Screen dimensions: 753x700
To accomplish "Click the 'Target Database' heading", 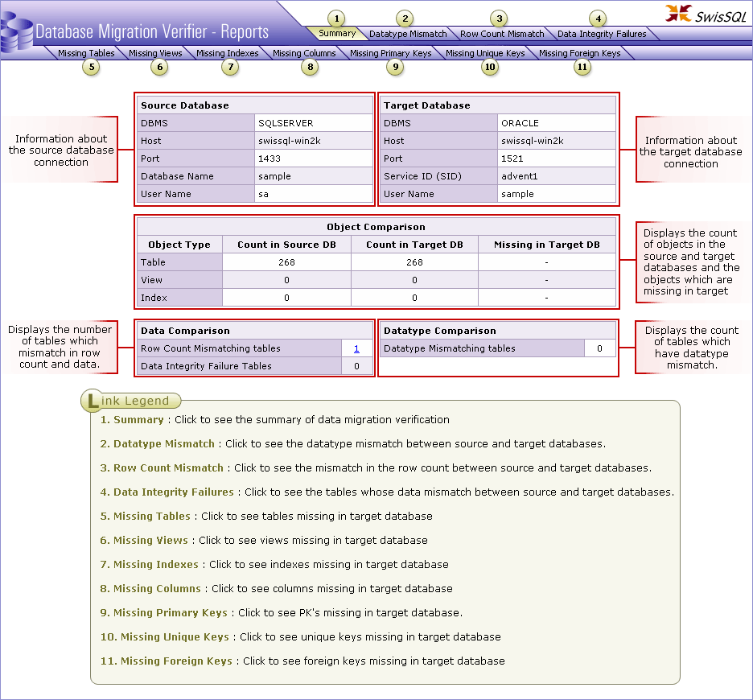I will pos(427,105).
